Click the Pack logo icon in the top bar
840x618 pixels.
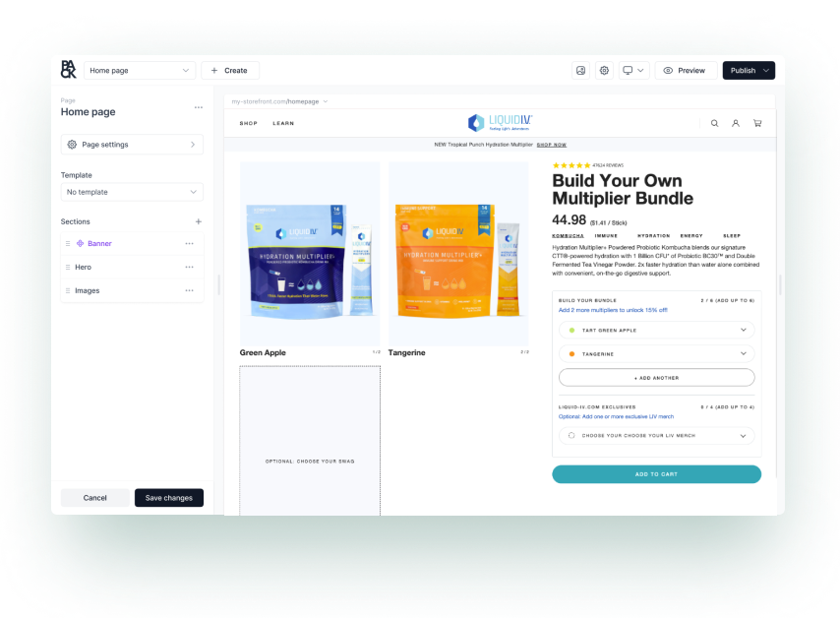(68, 70)
